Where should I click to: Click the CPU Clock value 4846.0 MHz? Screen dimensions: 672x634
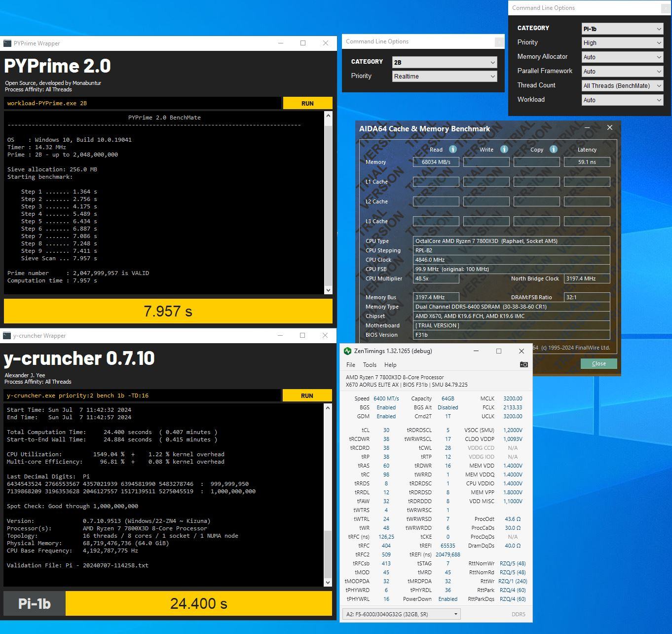(512, 260)
